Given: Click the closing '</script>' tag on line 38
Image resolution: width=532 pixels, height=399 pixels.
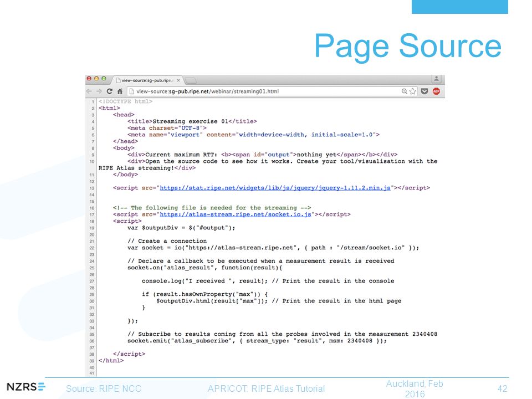Looking at the screenshot, I should (129, 354).
